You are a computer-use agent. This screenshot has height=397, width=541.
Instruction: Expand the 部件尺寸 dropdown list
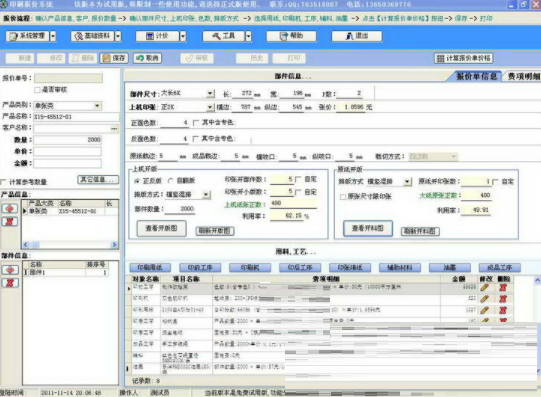(x=210, y=93)
